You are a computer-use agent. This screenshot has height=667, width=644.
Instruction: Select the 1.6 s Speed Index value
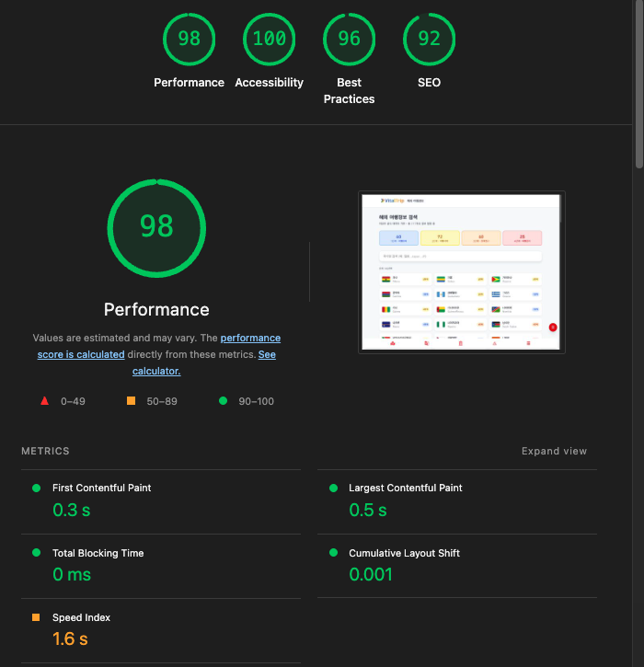pyautogui.click(x=70, y=638)
